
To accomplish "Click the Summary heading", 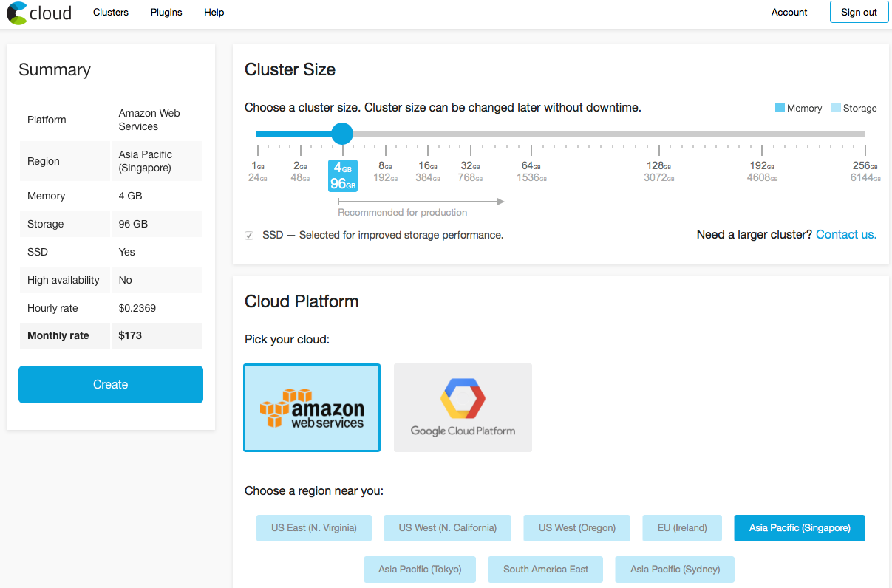I will coord(55,69).
